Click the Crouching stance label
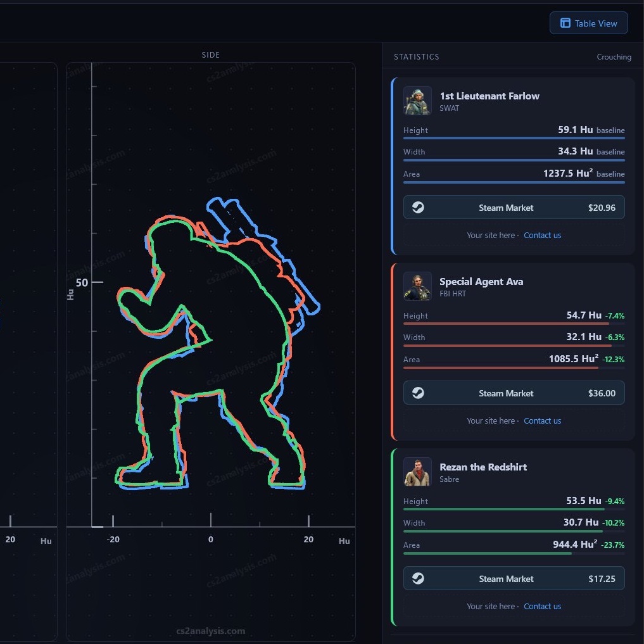 614,57
